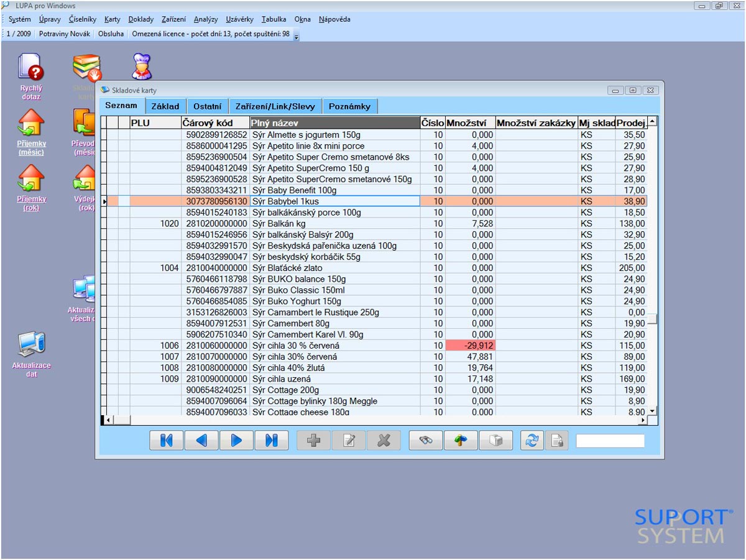Sort by Plný název column header
746x560 pixels.
[x=335, y=123]
